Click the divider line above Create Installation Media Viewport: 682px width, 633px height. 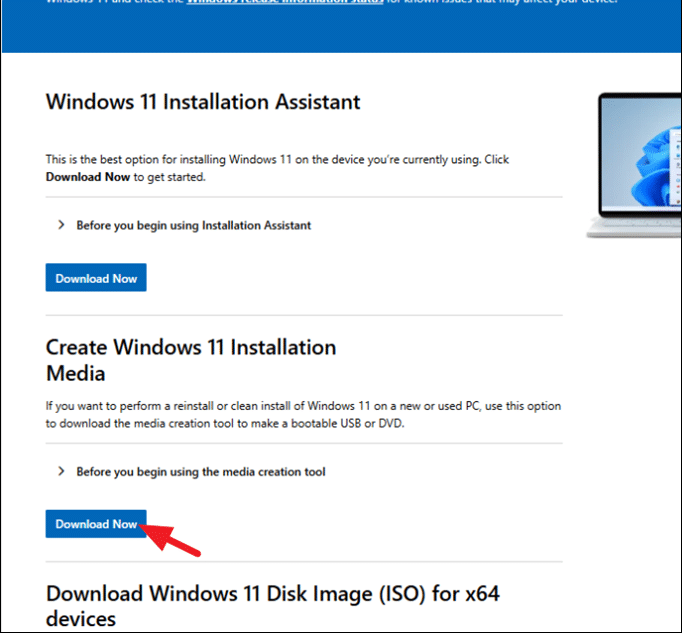[304, 316]
